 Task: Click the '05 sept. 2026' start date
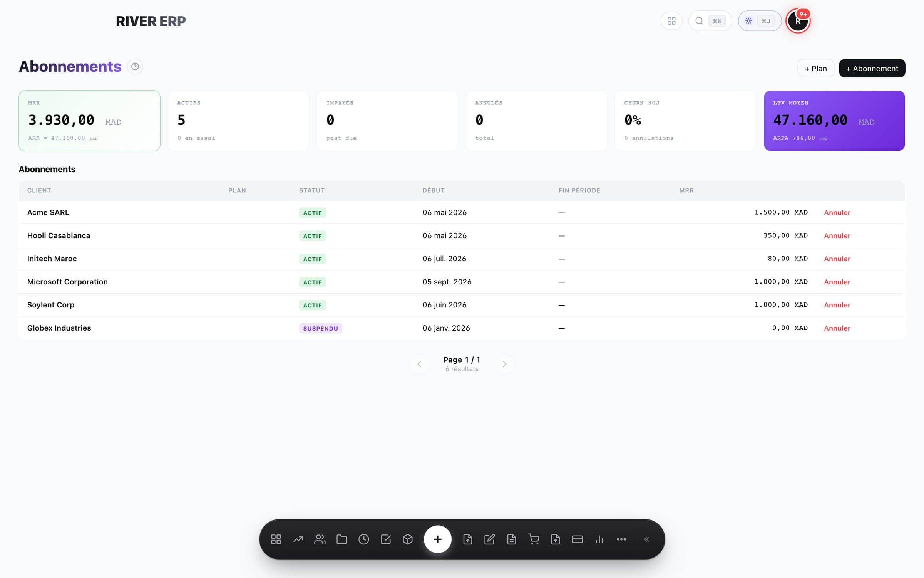(447, 282)
